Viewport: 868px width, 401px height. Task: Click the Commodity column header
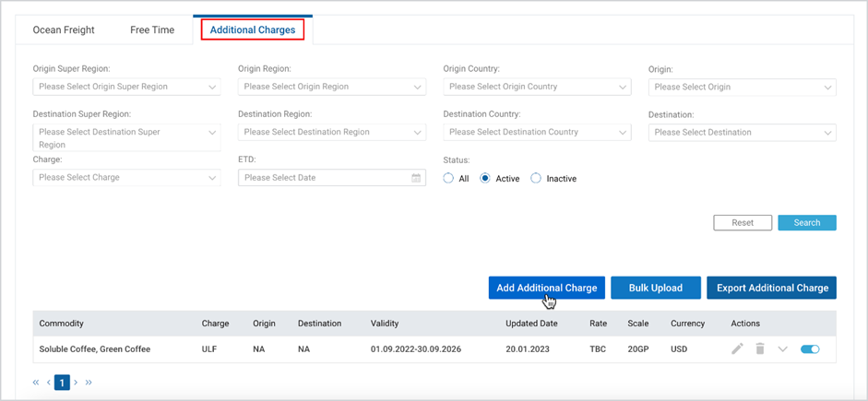62,324
